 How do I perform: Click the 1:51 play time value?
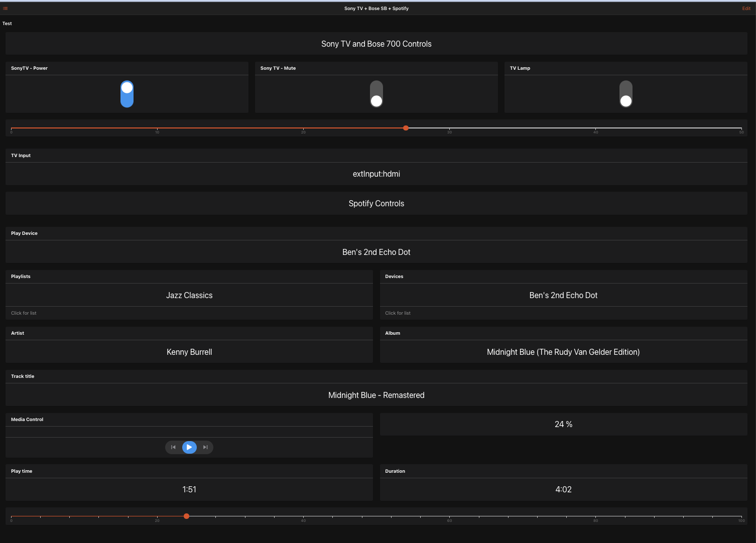point(189,489)
